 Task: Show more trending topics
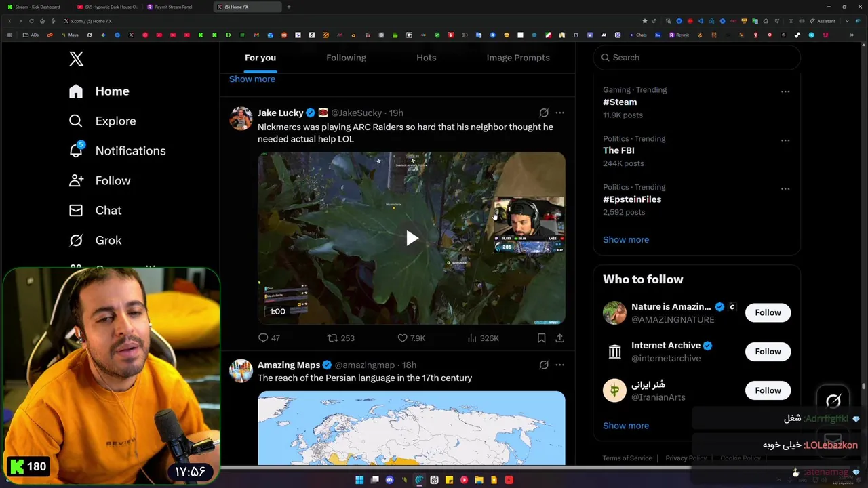[x=626, y=239]
